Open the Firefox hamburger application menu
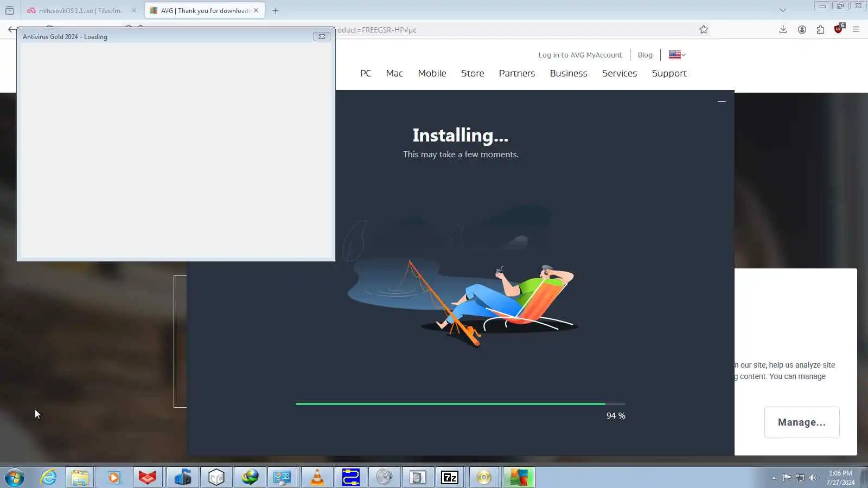The height and width of the screenshot is (488, 868). [x=856, y=29]
